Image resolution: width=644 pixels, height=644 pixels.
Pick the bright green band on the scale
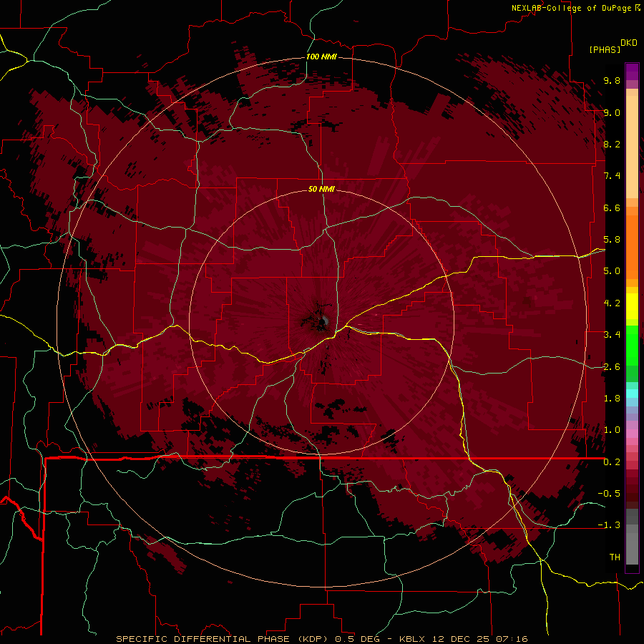coord(632,345)
